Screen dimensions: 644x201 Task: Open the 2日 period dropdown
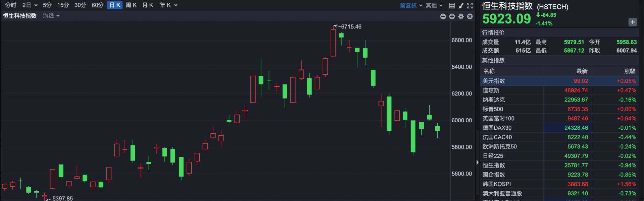click(x=30, y=5)
